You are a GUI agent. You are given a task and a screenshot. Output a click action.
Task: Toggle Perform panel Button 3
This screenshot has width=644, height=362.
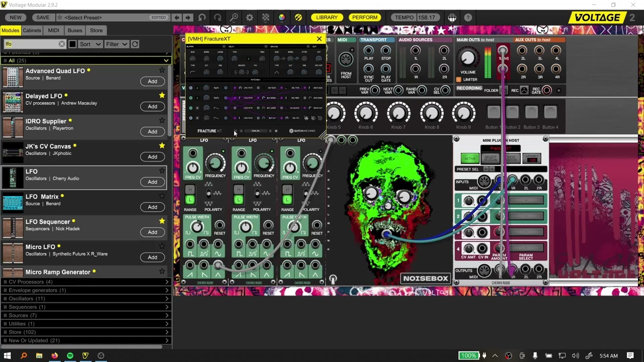[x=531, y=112]
